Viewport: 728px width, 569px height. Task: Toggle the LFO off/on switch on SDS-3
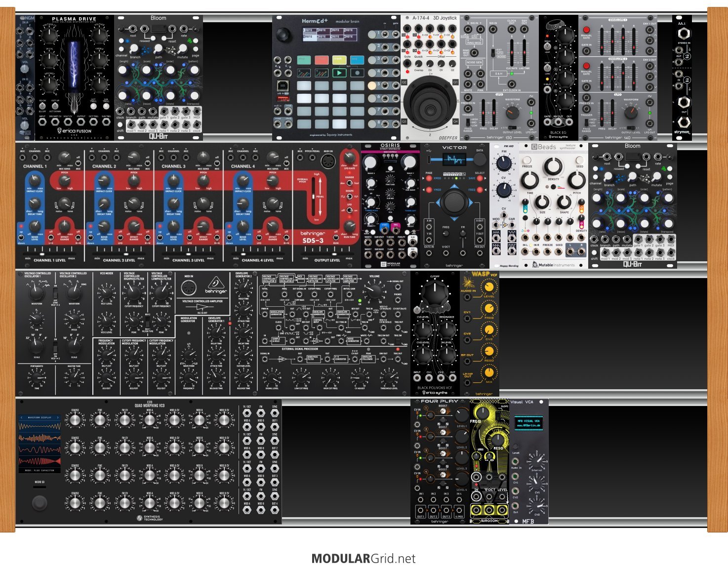(349, 210)
